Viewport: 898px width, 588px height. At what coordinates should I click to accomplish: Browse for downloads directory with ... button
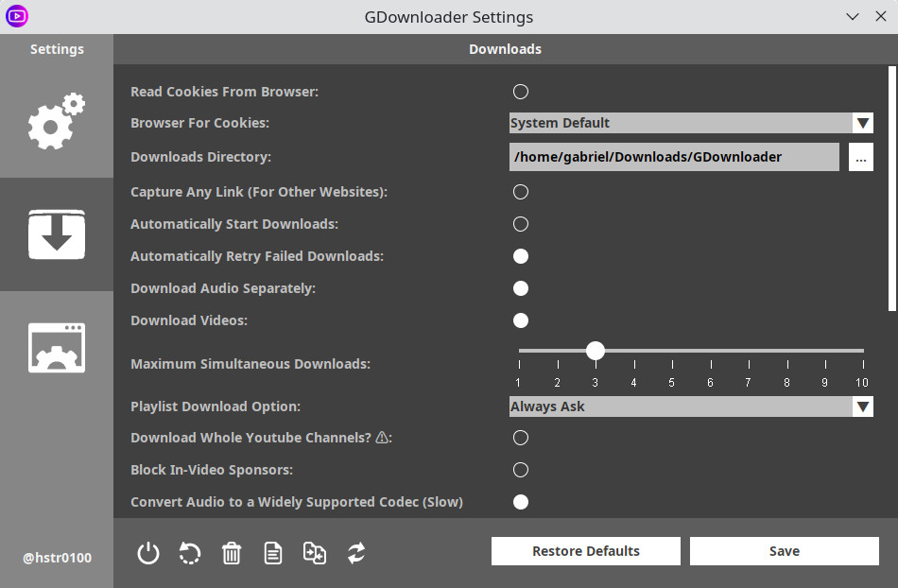coord(861,157)
